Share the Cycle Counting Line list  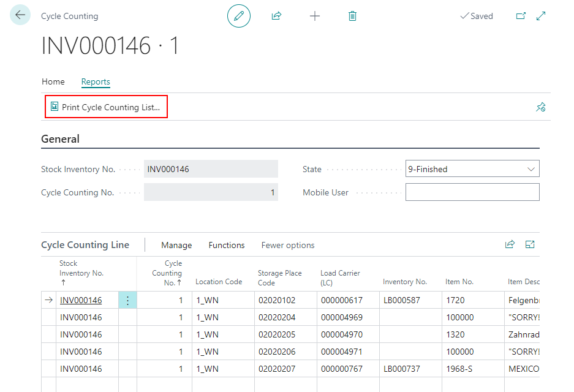pyautogui.click(x=510, y=244)
